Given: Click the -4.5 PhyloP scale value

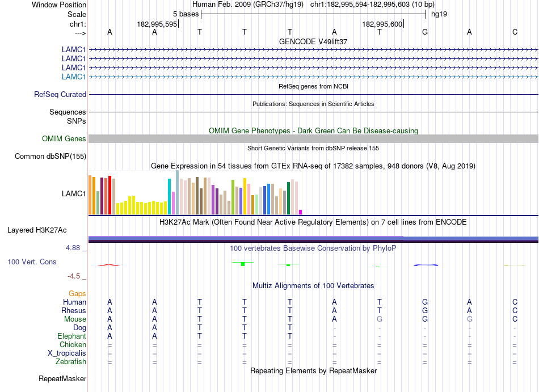Looking at the screenshot, I should (74, 276).
